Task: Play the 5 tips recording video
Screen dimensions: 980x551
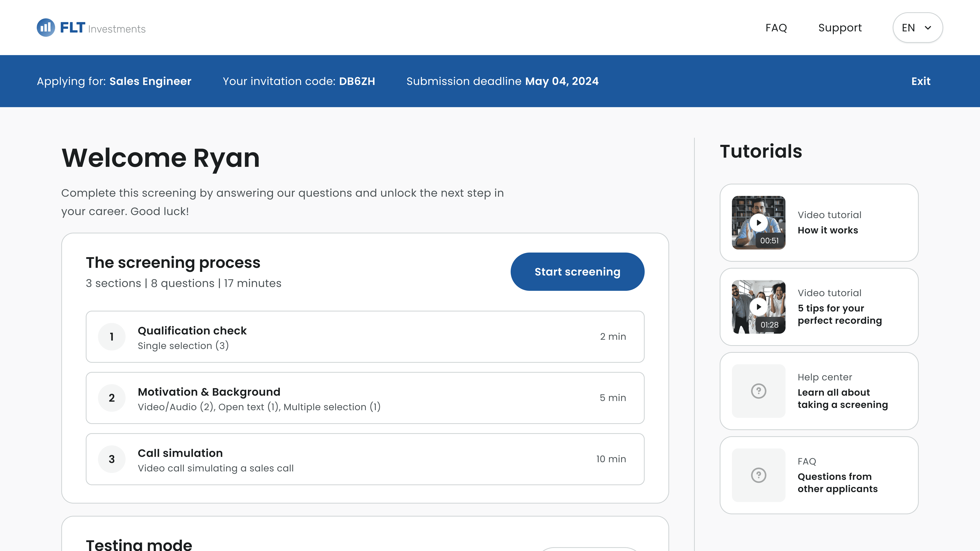Action: tap(759, 307)
